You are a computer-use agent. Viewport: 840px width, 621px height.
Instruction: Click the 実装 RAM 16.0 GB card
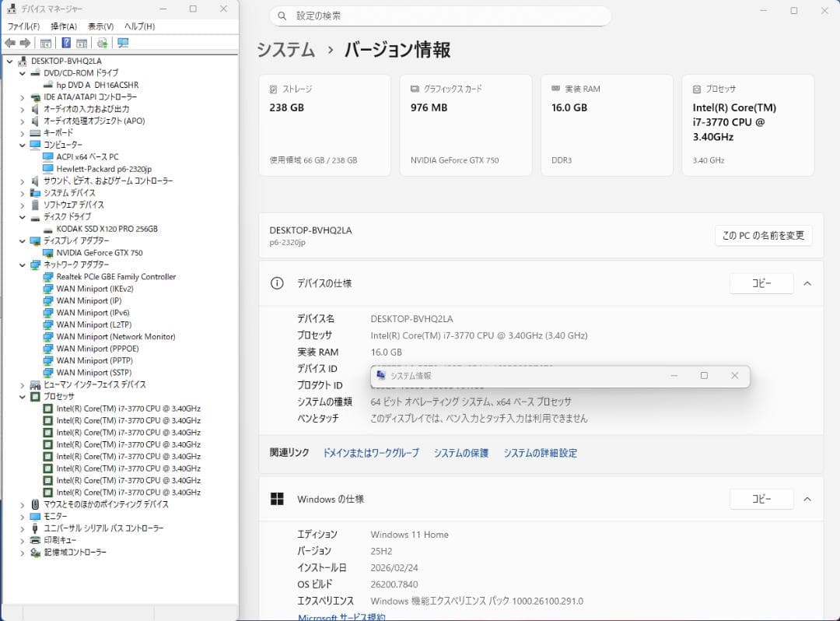(x=607, y=125)
